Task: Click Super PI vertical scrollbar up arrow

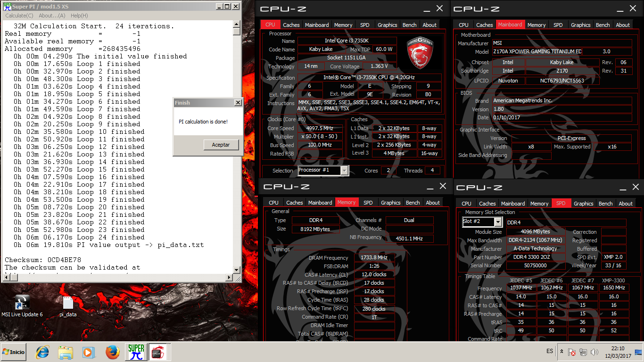Action: 236,24
